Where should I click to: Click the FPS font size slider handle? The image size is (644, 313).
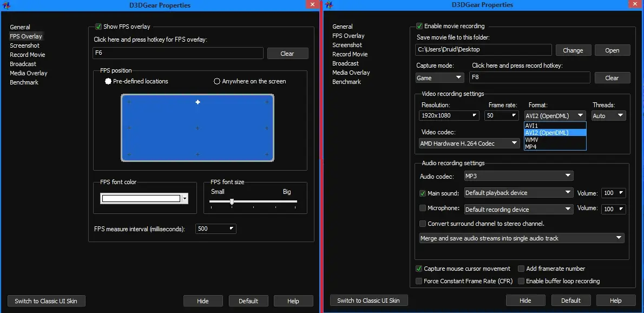[232, 201]
